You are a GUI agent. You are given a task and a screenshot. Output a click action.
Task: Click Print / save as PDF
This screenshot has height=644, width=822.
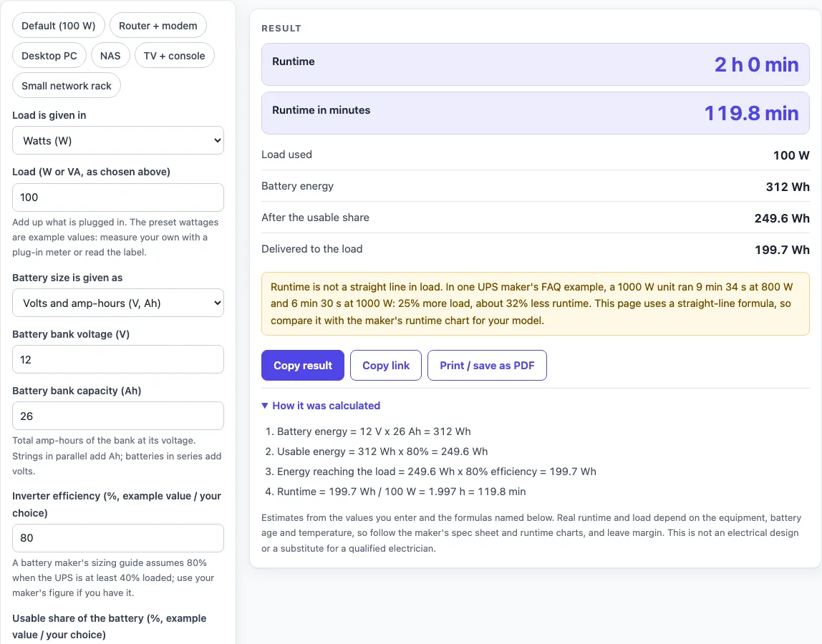(x=487, y=365)
